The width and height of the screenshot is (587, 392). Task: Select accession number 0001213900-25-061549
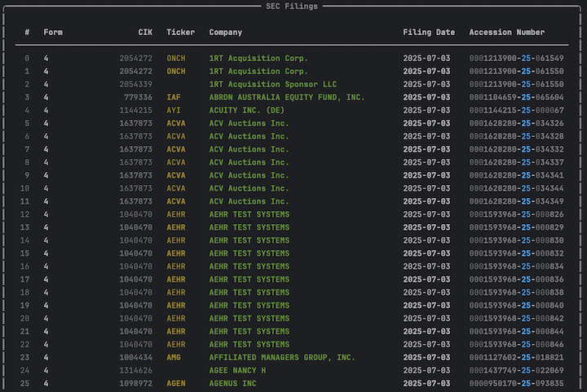point(516,59)
